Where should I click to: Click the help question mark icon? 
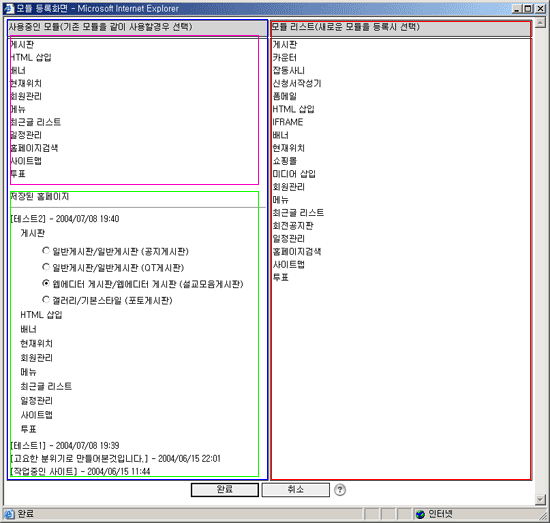pyautogui.click(x=340, y=490)
